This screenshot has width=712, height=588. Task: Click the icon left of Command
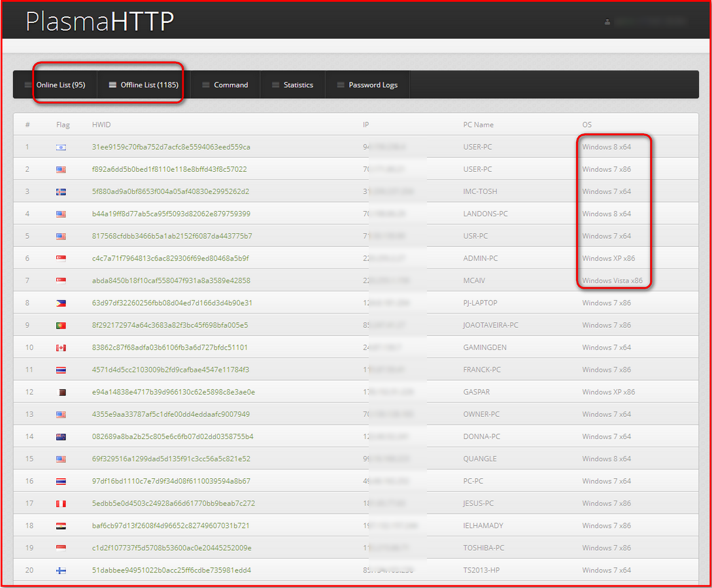206,85
